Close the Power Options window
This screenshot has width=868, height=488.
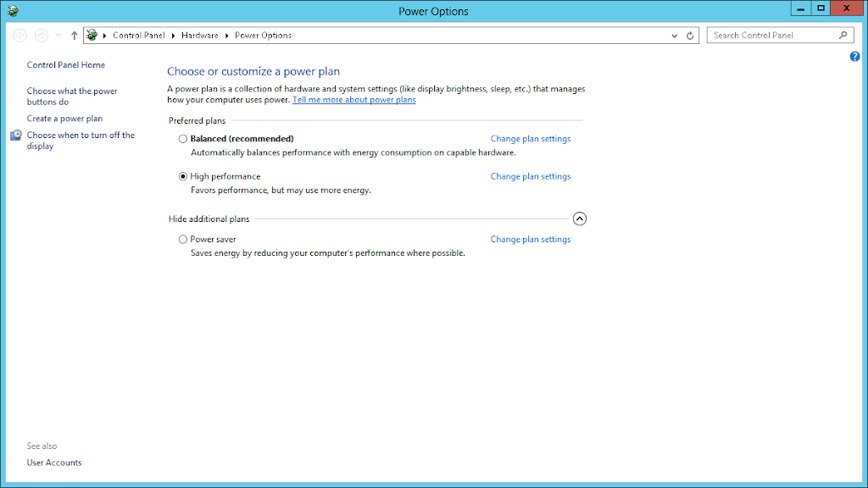[x=847, y=8]
